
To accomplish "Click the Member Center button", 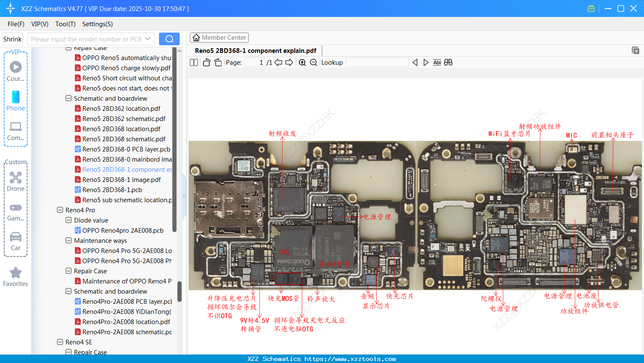I will [219, 37].
